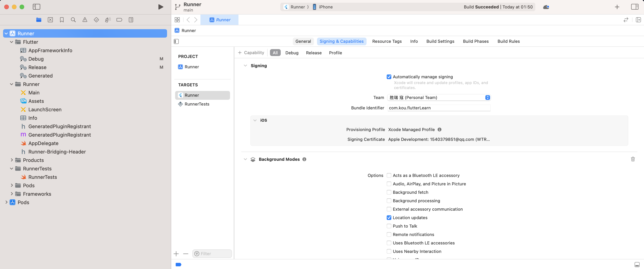Screen dimensions: 644x269
Task: Enable Background fetch option
Action: coord(389,192)
